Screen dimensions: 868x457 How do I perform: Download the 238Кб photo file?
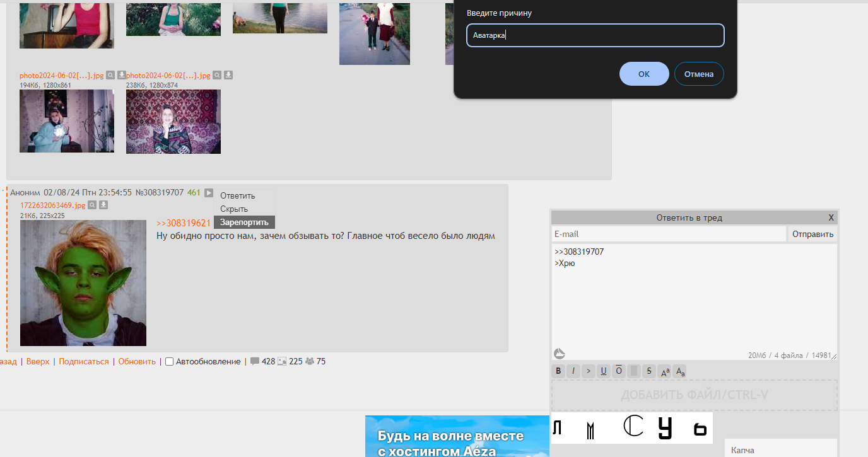[228, 75]
